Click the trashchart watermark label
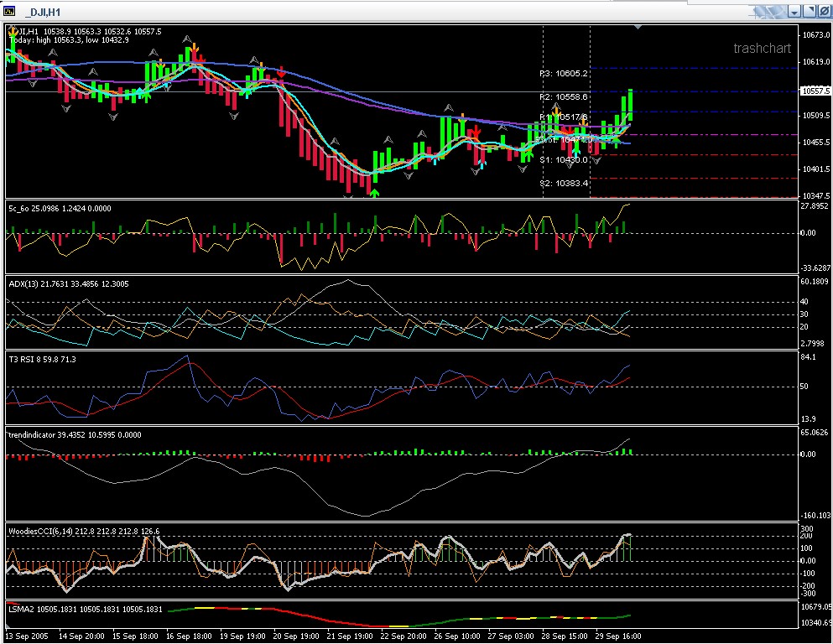Image resolution: width=833 pixels, height=644 pixels. 762,49
